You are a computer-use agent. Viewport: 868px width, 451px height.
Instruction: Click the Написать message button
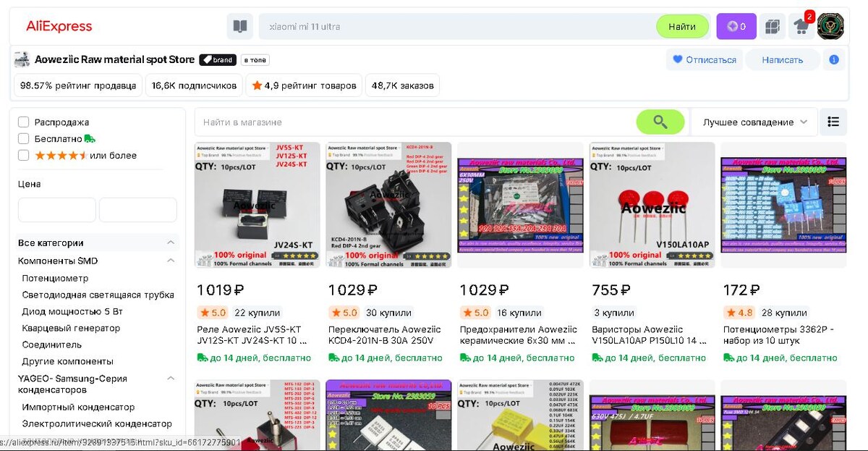click(783, 60)
